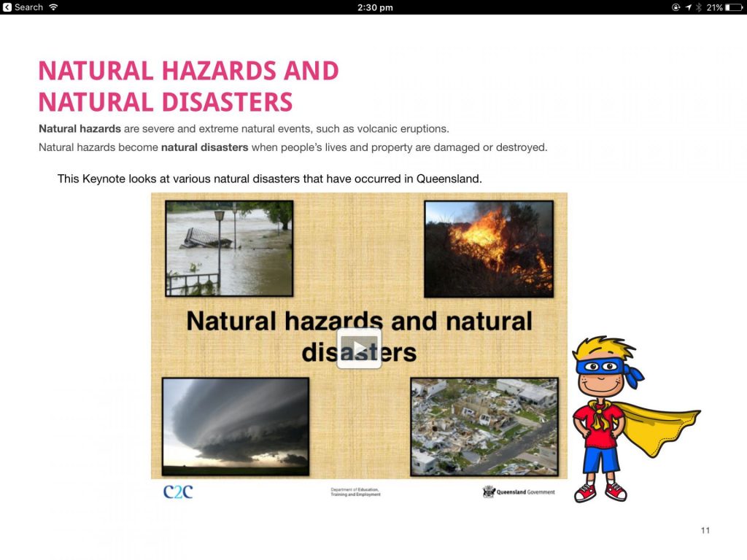The height and width of the screenshot is (560, 747).
Task: Tap the bold 'natural disasters' term
Action: (204, 147)
